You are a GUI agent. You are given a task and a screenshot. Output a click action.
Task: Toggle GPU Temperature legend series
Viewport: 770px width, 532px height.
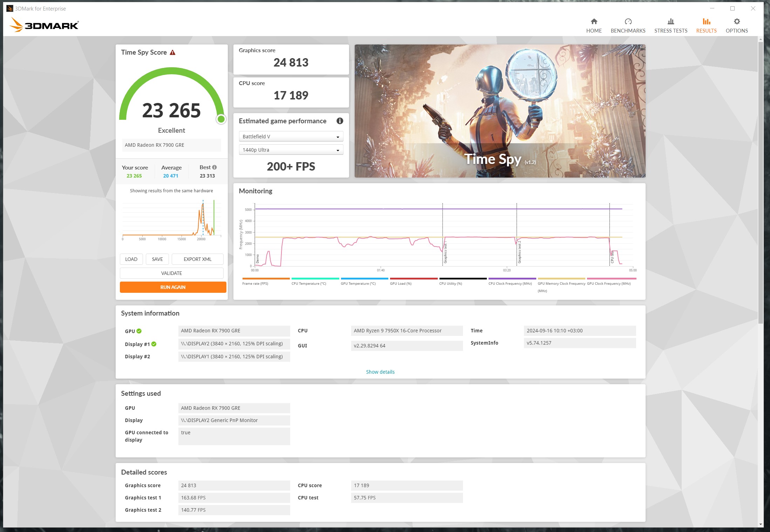click(358, 283)
